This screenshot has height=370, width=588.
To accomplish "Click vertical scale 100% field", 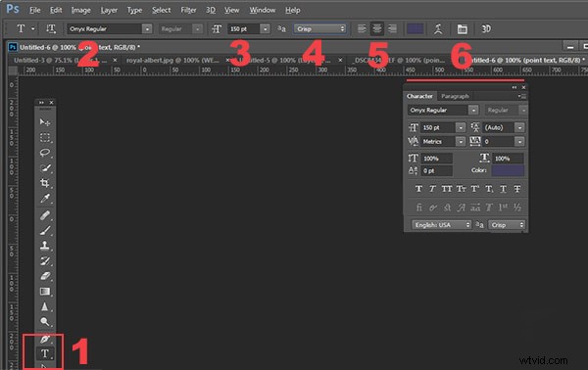I will pyautogui.click(x=437, y=159).
